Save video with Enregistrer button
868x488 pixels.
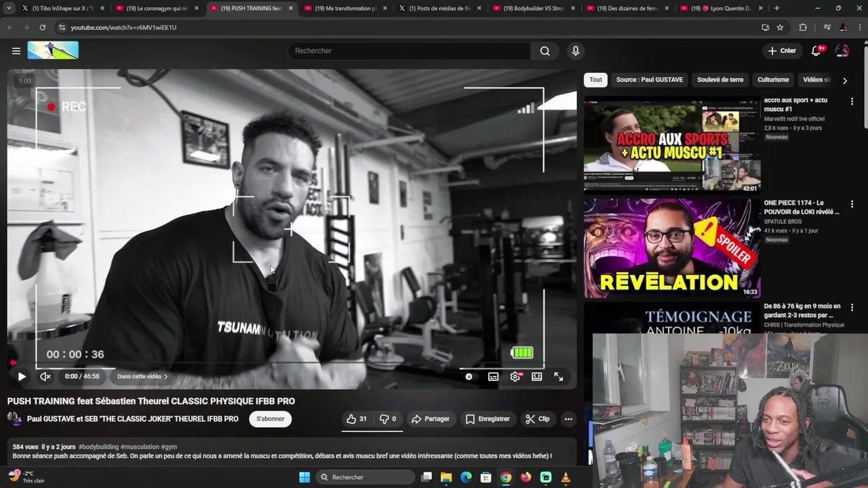(488, 419)
